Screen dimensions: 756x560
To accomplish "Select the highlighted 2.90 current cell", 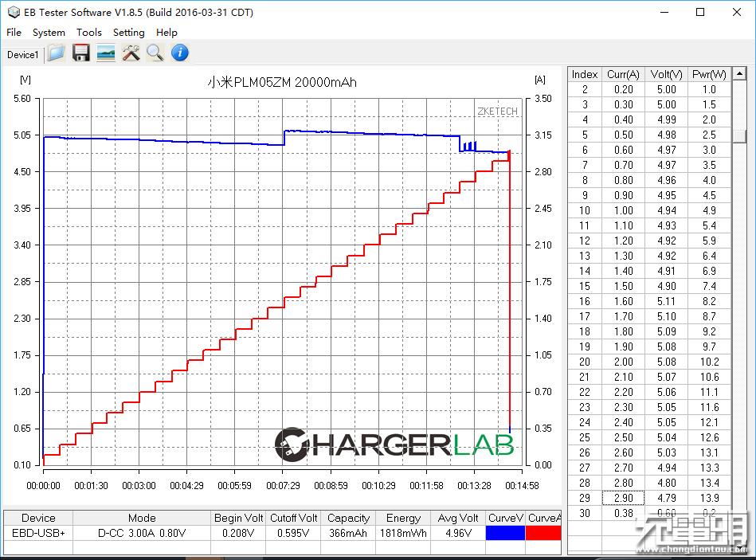I will [623, 498].
